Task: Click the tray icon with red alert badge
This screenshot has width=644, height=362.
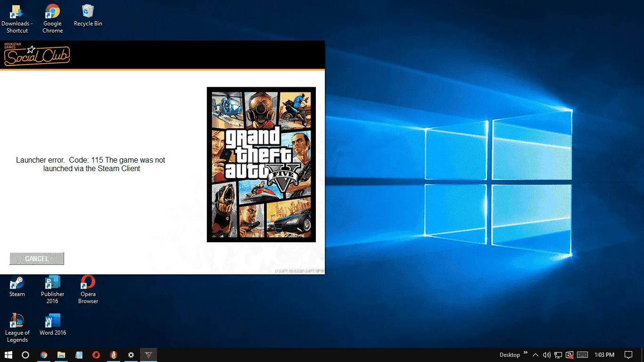Action: coord(570,355)
